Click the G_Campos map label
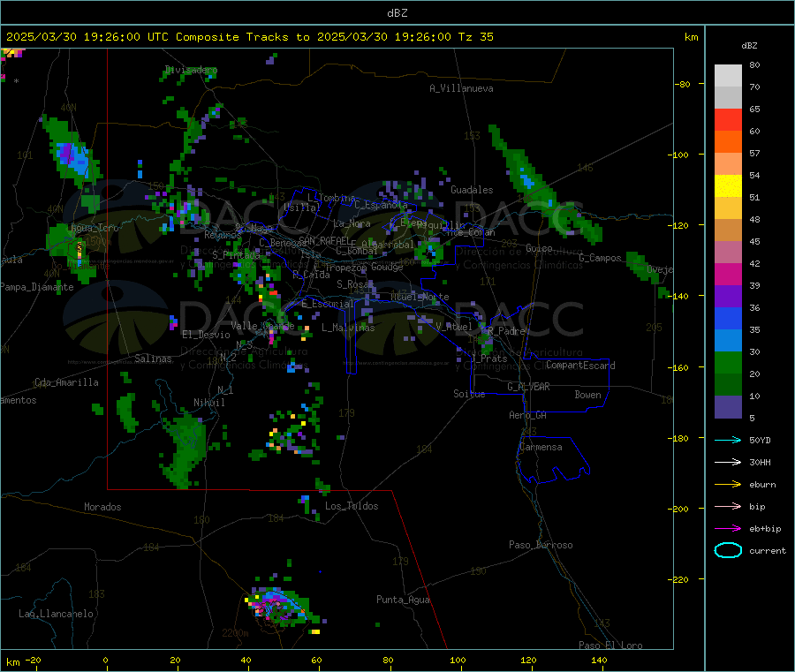This screenshot has height=672, width=795. pyautogui.click(x=600, y=258)
